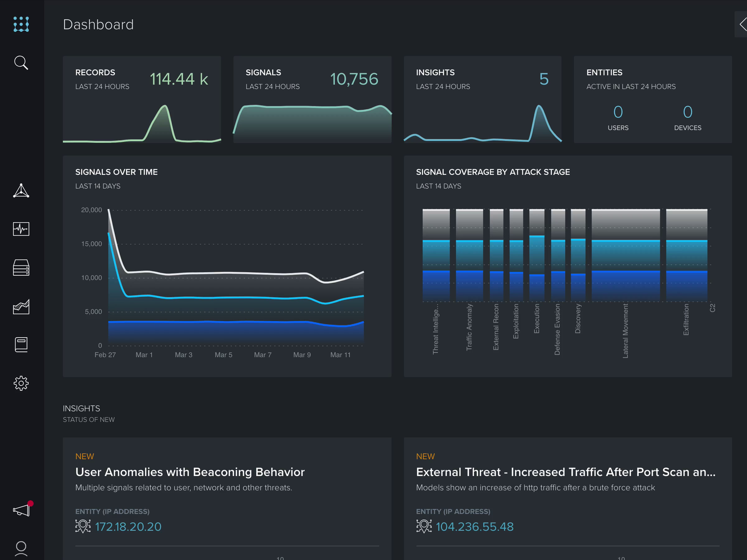Viewport: 747px width, 560px height.
Task: Open the health monitor icon in sidebar
Action: click(x=21, y=229)
